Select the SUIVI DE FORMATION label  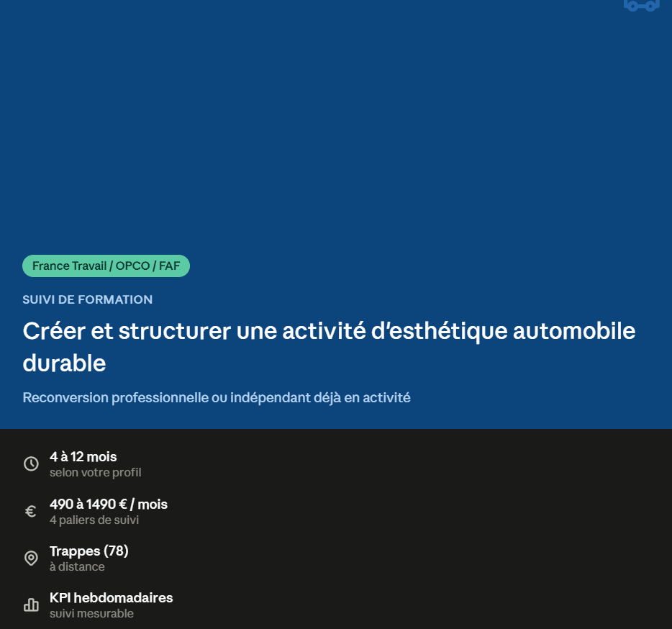click(x=88, y=299)
